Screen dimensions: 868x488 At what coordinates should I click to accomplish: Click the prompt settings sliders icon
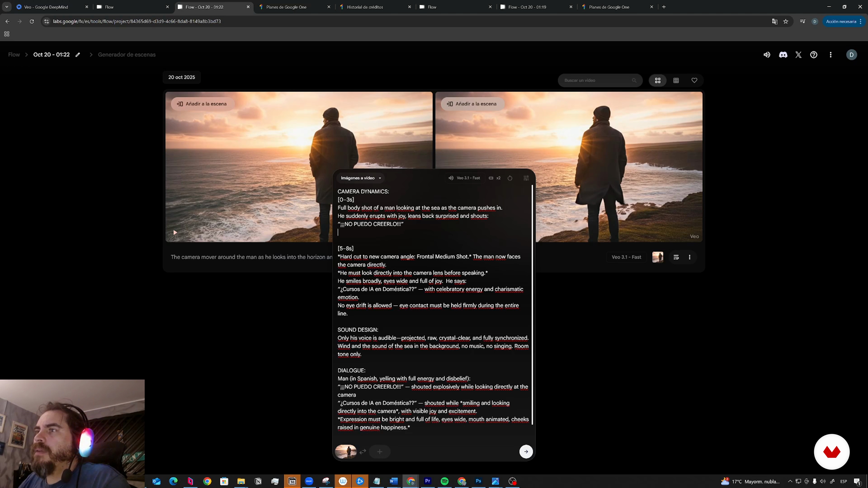[526, 178]
